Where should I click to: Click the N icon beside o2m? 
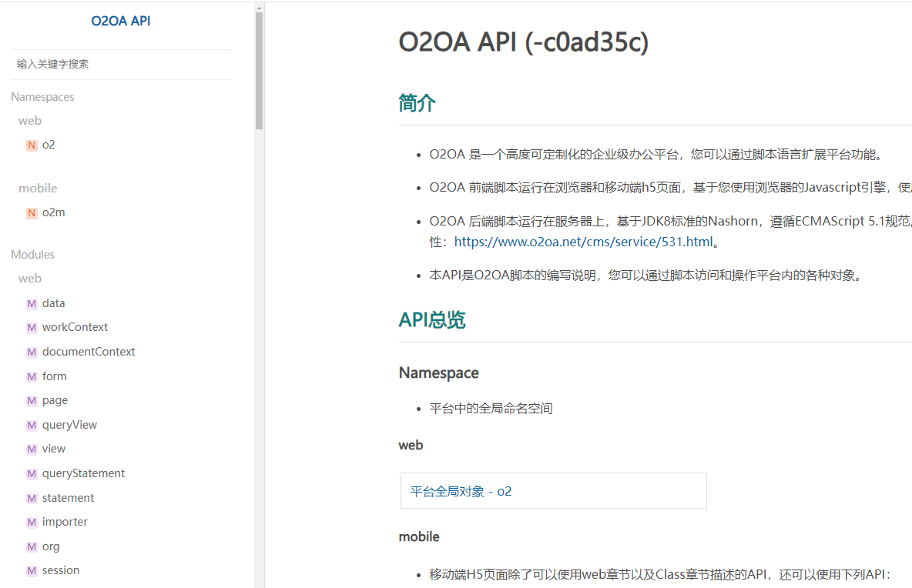pos(32,212)
